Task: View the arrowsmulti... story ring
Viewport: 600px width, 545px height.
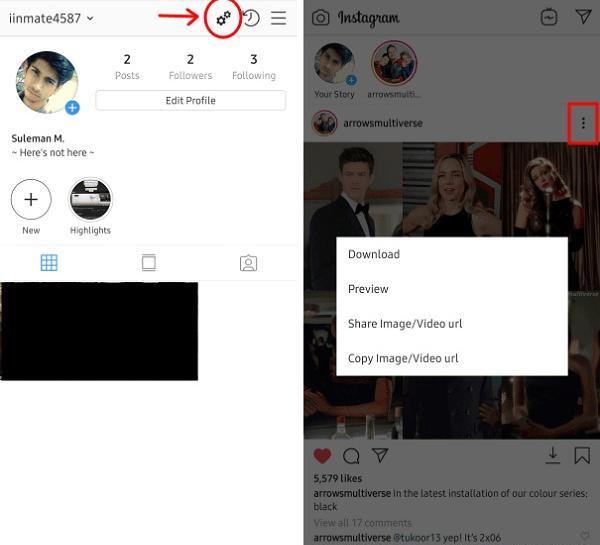Action: coord(394,63)
